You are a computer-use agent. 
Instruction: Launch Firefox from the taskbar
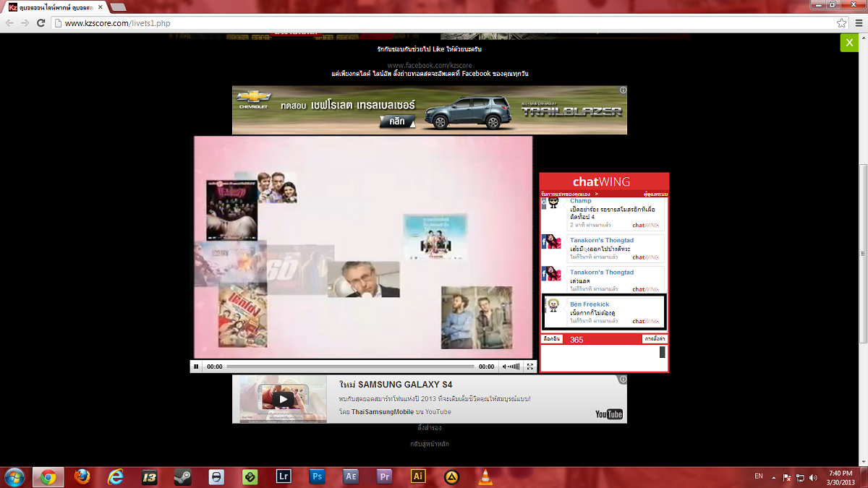(x=82, y=477)
